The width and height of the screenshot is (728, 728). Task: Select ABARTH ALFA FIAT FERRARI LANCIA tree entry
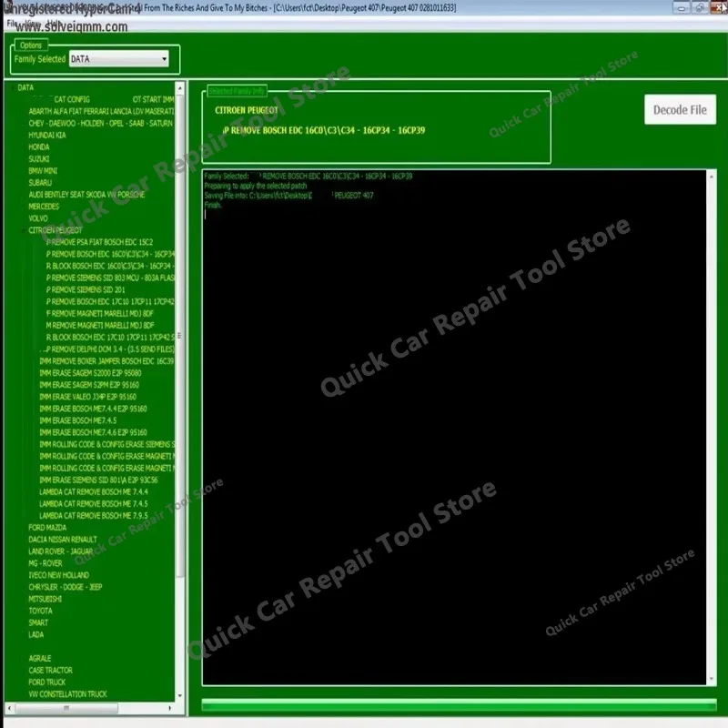click(x=101, y=111)
